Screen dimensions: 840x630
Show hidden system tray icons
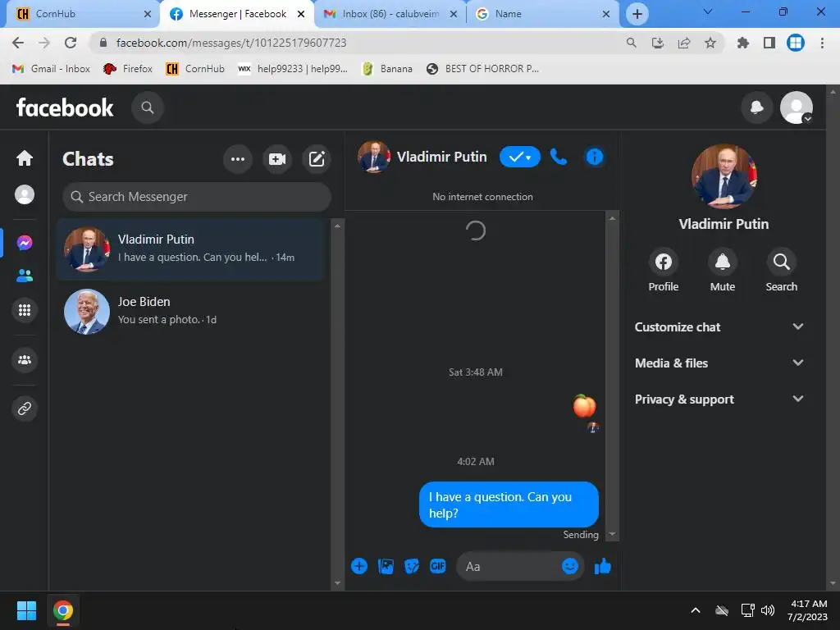[696, 610]
